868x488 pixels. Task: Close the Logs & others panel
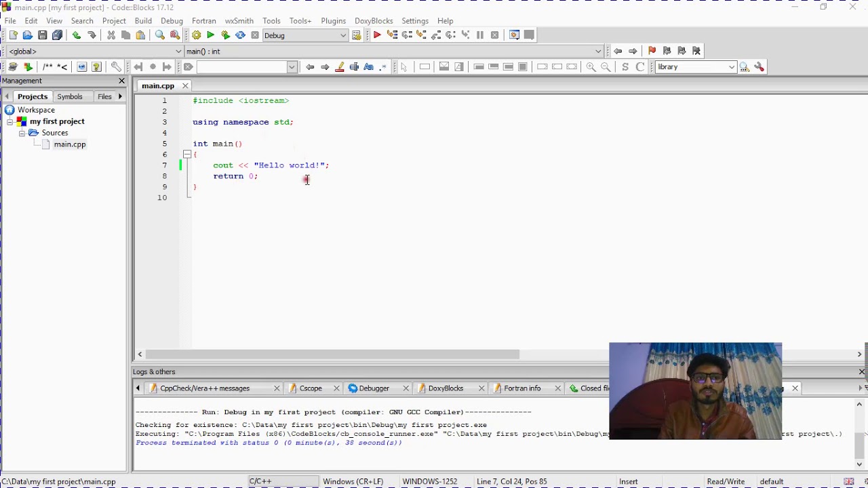(x=862, y=371)
